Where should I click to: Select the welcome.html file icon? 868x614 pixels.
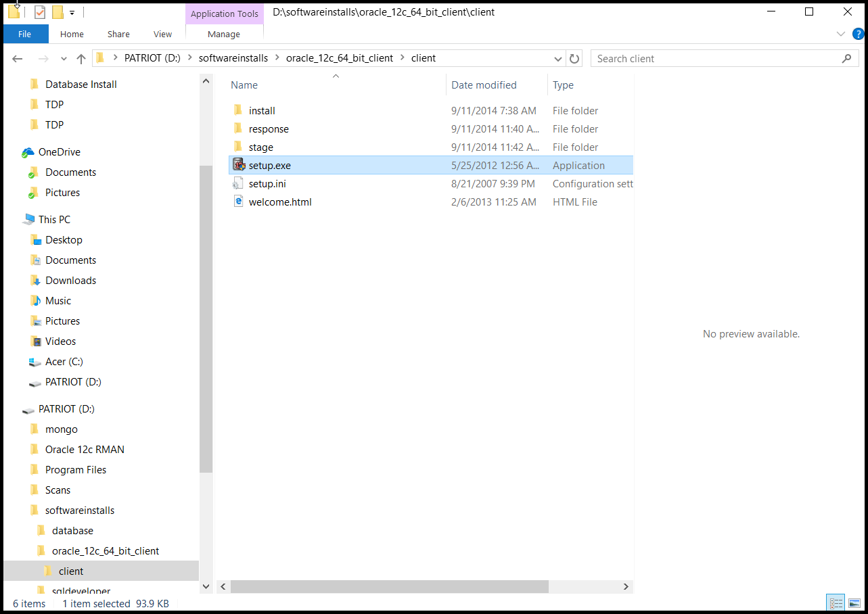pos(238,202)
